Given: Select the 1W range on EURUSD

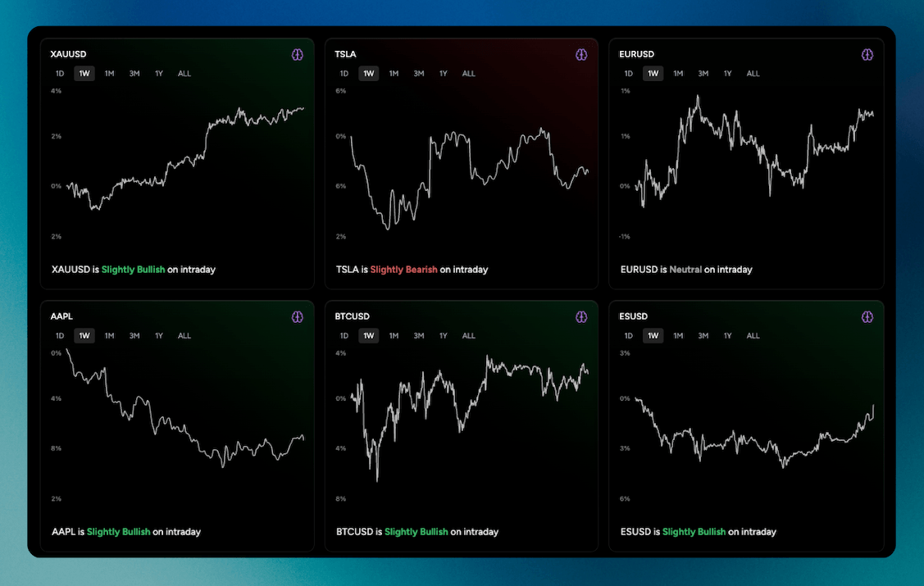Looking at the screenshot, I should pyautogui.click(x=653, y=74).
